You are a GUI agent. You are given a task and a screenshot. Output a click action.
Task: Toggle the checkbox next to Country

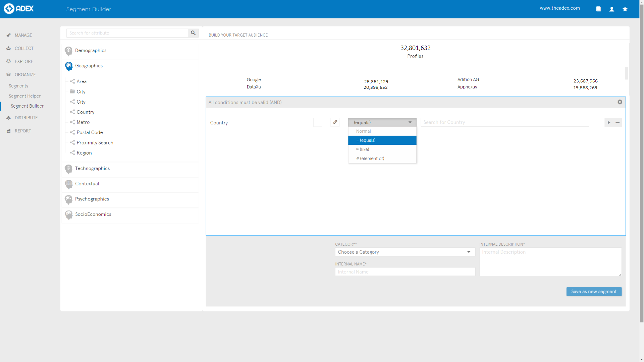[x=318, y=123]
